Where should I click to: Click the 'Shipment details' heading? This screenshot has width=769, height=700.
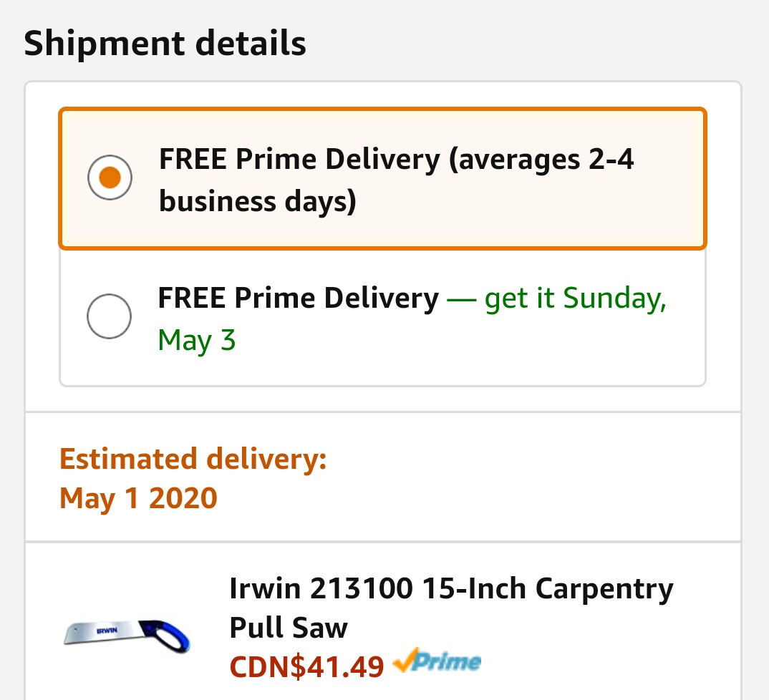click(x=165, y=44)
